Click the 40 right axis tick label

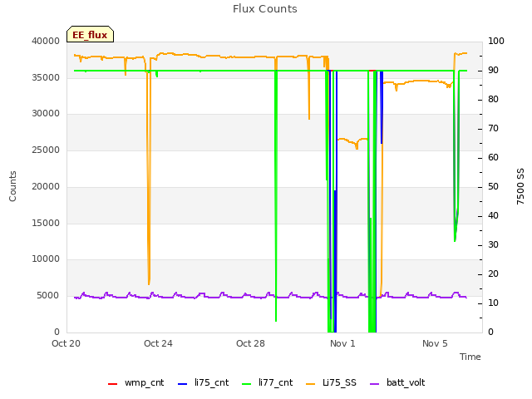pyautogui.click(x=493, y=216)
